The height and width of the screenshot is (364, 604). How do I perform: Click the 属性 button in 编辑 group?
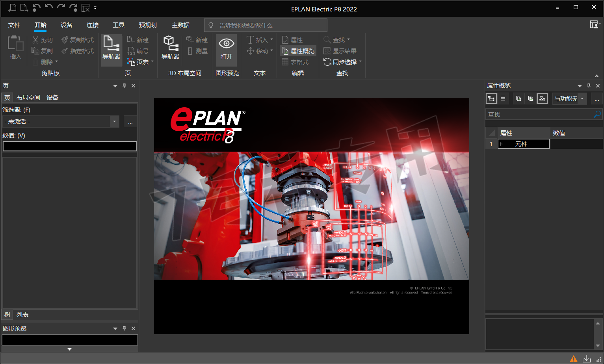[x=292, y=40]
